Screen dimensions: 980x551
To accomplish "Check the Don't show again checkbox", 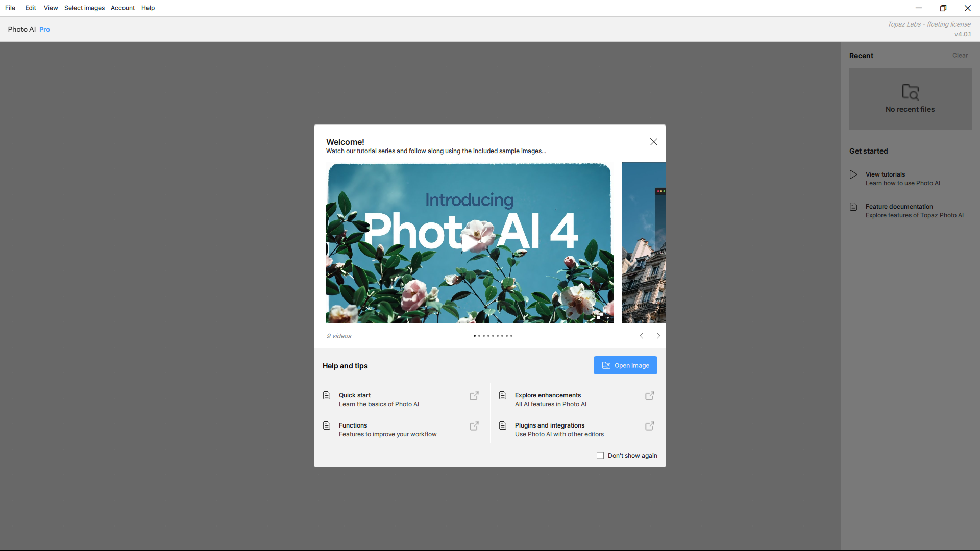I will [x=600, y=456].
